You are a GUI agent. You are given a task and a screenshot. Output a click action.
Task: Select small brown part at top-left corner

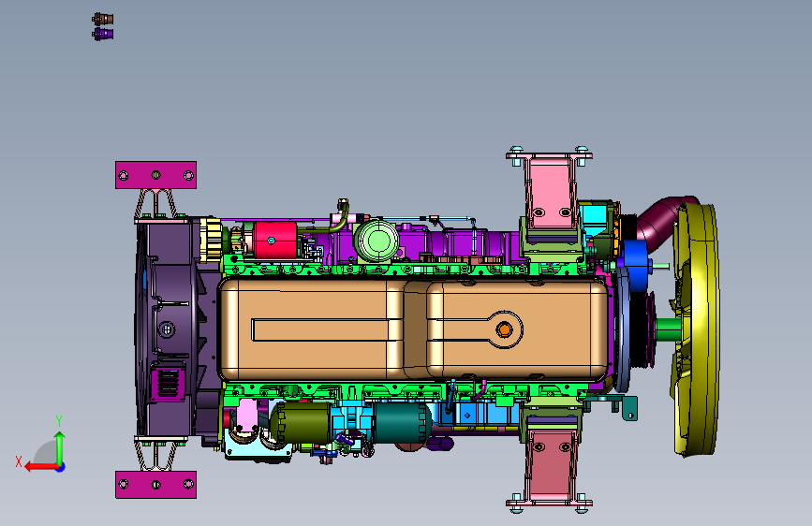click(x=102, y=19)
